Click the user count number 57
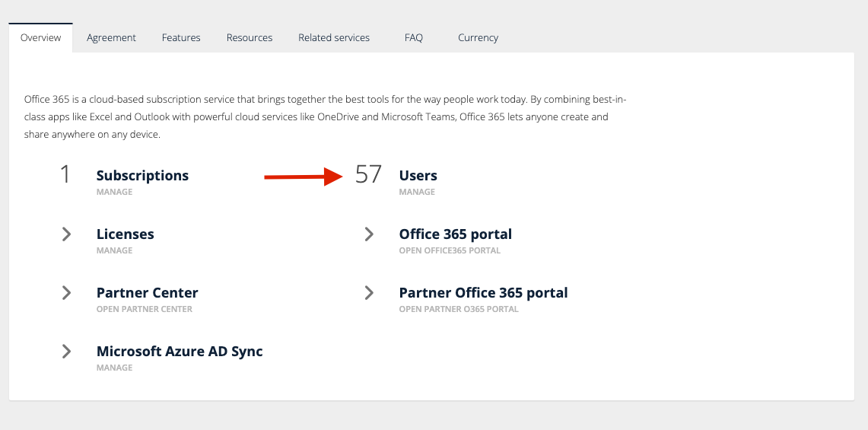Image resolution: width=868 pixels, height=430 pixels. [368, 175]
